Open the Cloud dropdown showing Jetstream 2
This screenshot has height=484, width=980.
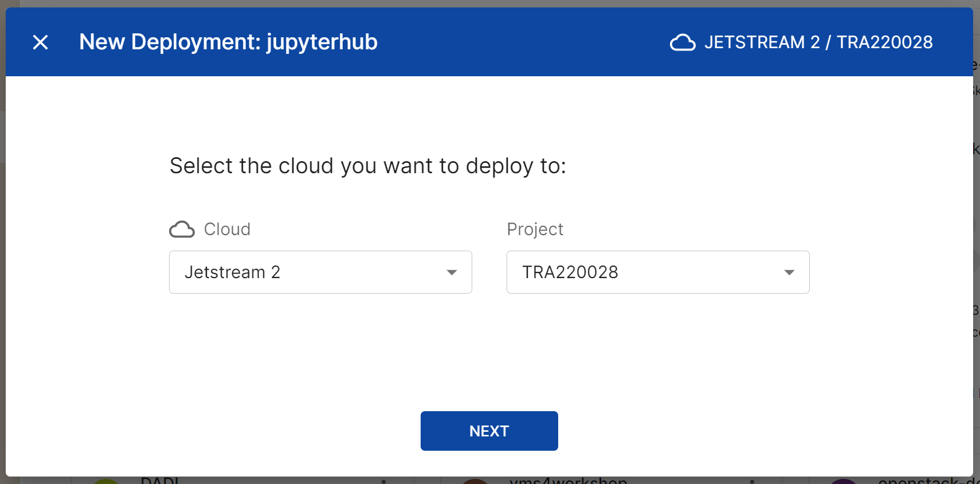tap(309, 272)
